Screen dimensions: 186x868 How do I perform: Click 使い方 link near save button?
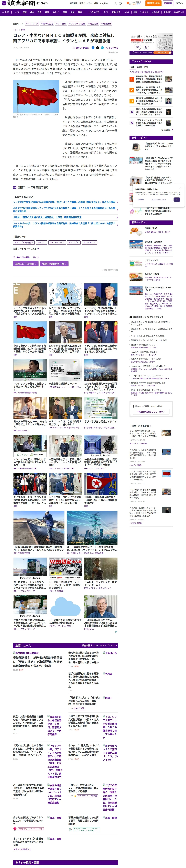[x=36, y=258]
